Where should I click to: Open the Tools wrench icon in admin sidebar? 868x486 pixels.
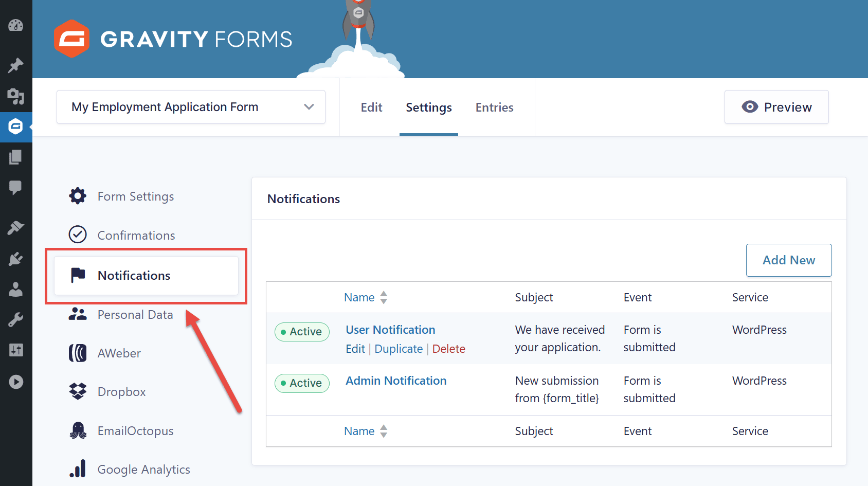[x=15, y=320]
